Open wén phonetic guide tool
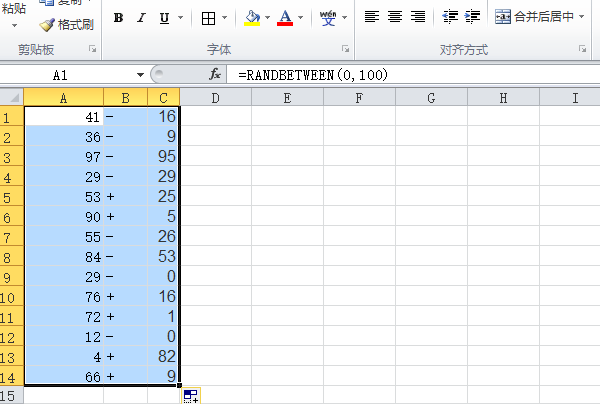 pyautogui.click(x=328, y=18)
